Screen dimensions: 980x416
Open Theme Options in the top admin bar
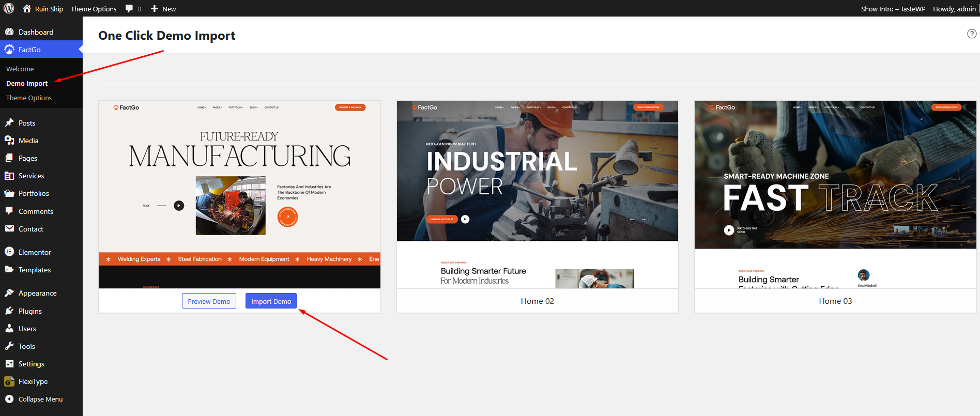[x=94, y=9]
